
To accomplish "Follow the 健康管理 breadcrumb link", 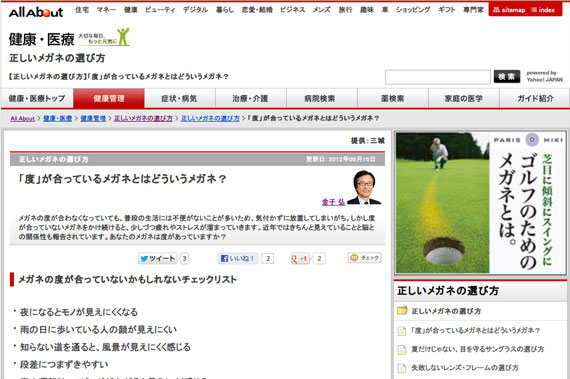I will tap(93, 118).
